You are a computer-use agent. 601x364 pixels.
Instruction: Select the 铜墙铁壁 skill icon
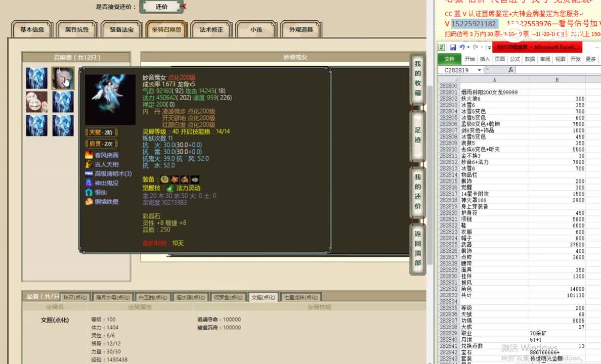pyautogui.click(x=89, y=202)
